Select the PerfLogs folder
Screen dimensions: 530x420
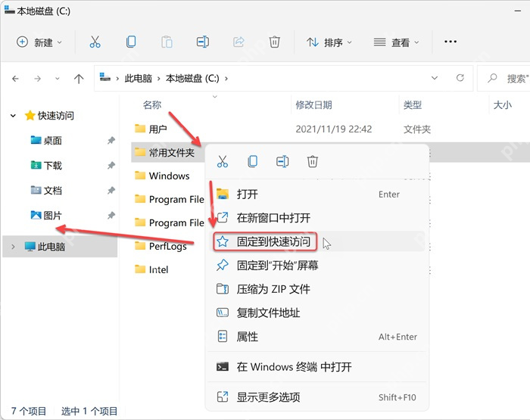pos(161,246)
